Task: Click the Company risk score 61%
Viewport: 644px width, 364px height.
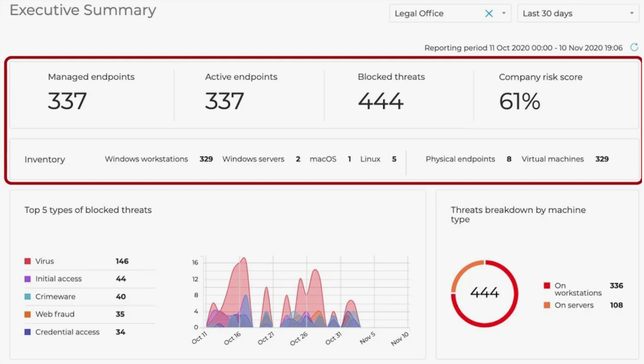Action: (x=520, y=101)
